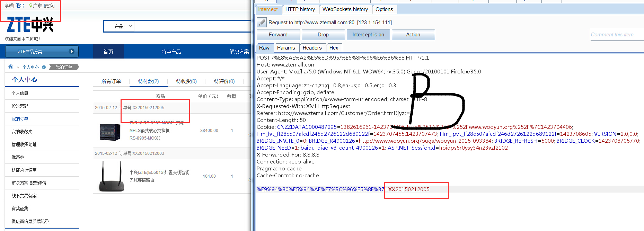Click the ZTE logo
Image resolution: width=644 pixels, height=231 pixels.
(x=30, y=25)
